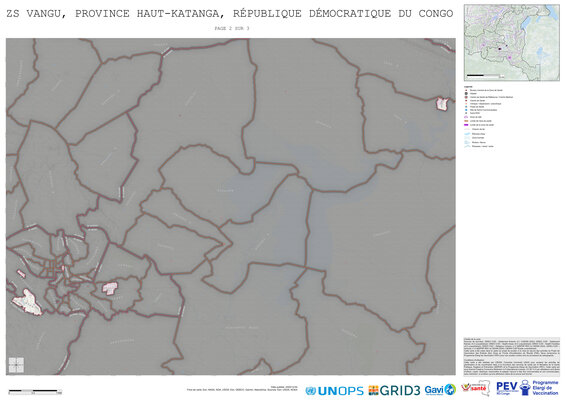Click the GRID3 logo
The height and width of the screenshot is (400, 566).
click(394, 390)
